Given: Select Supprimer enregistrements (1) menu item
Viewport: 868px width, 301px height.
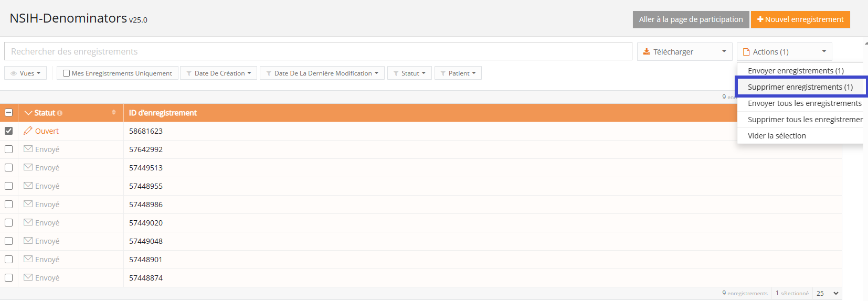Looking at the screenshot, I should [x=800, y=87].
